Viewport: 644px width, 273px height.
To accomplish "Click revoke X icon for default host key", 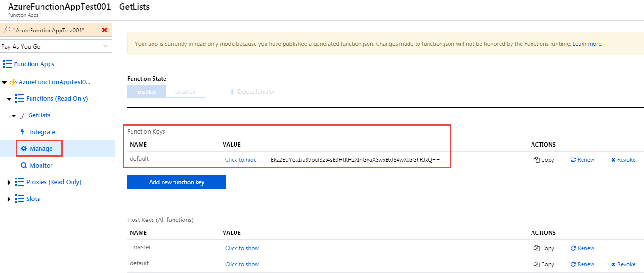I will coord(613,264).
